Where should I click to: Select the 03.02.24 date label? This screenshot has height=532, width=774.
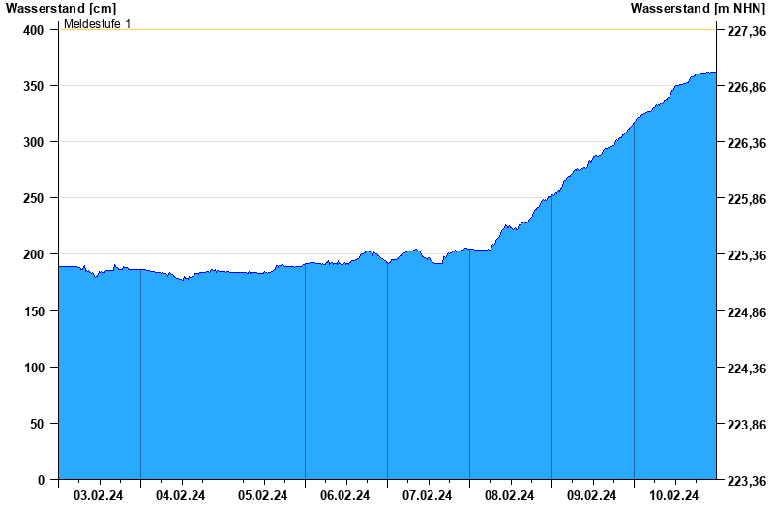[x=99, y=496]
